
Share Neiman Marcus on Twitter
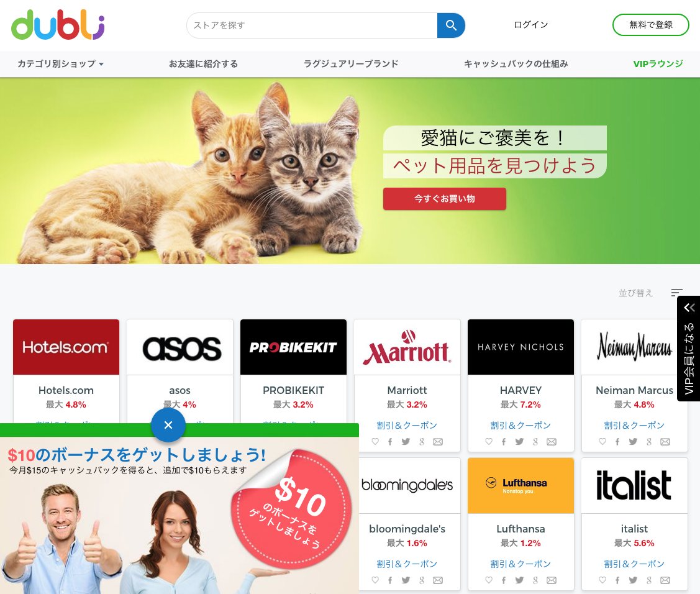(633, 442)
